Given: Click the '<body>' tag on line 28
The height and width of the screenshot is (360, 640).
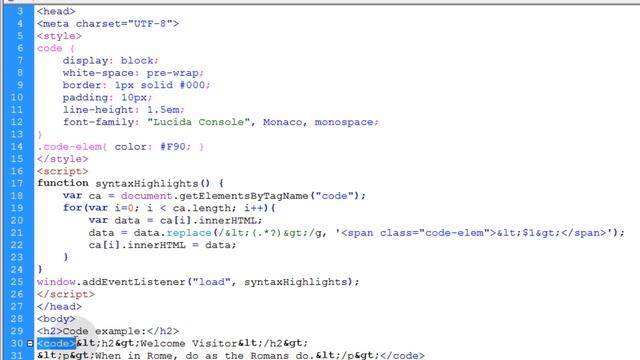Looking at the screenshot, I should click(x=56, y=318).
